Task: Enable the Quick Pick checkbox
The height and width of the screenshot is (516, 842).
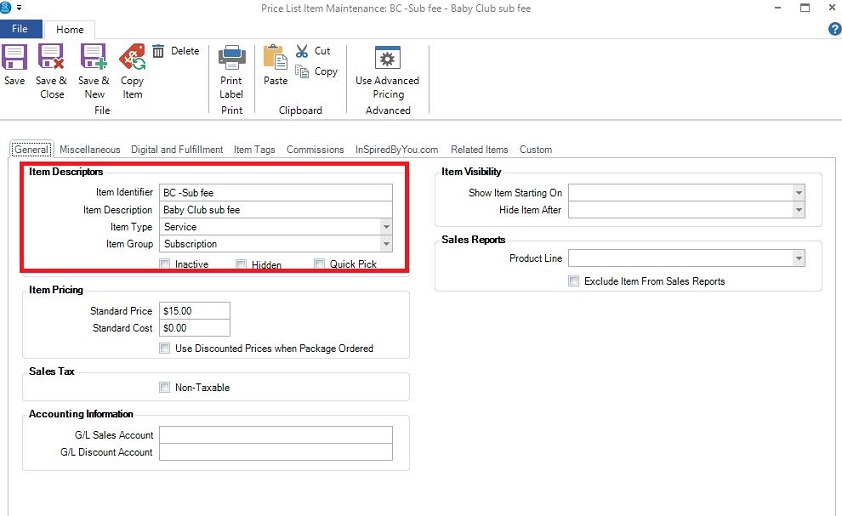Action: tap(320, 265)
